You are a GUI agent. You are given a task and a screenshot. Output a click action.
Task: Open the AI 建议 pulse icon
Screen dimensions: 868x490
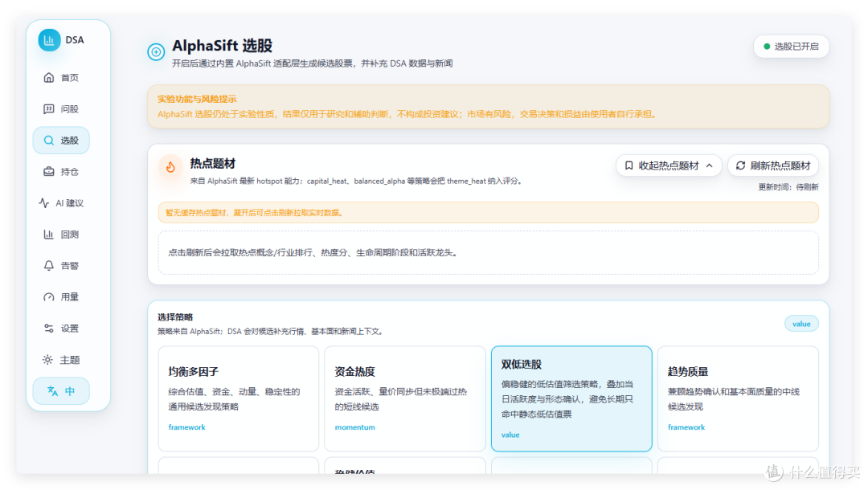pyautogui.click(x=43, y=203)
